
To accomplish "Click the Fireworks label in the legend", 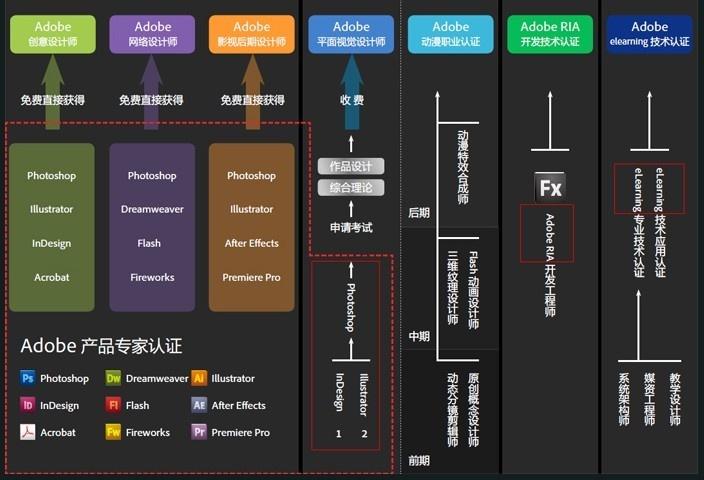I will [x=148, y=432].
